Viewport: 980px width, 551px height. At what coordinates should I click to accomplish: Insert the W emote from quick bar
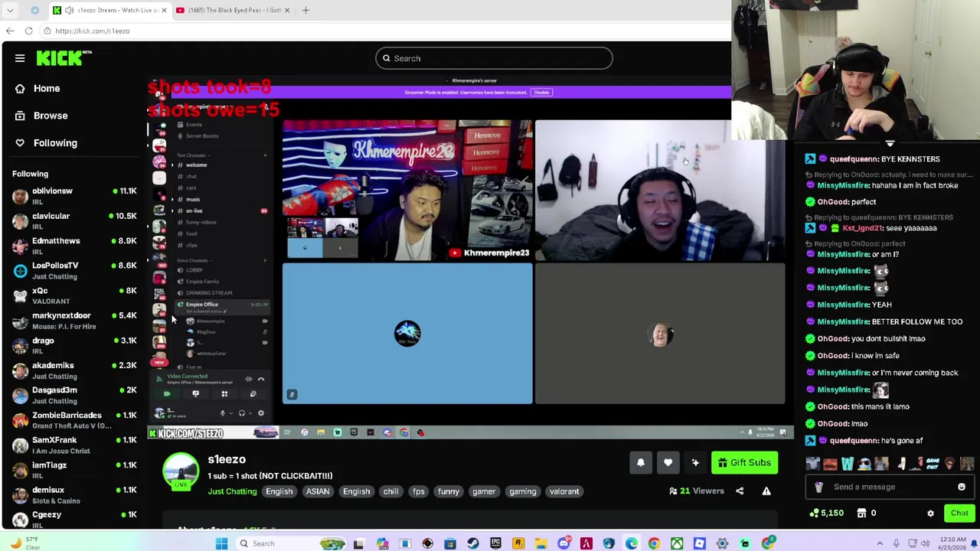pyautogui.click(x=848, y=464)
